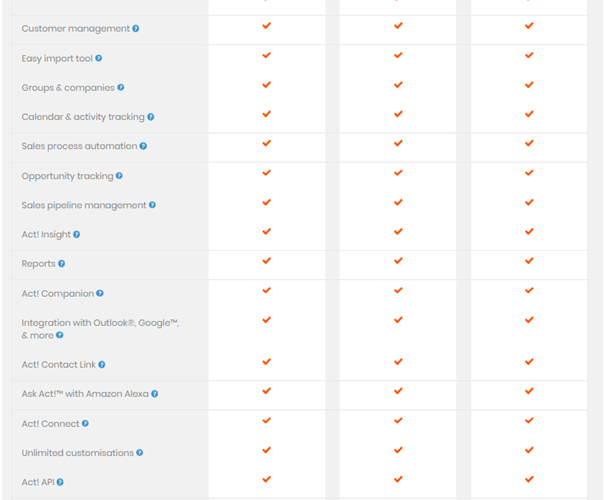This screenshot has width=605, height=500.
Task: Click info icon beside Groups & companies
Action: tap(121, 88)
